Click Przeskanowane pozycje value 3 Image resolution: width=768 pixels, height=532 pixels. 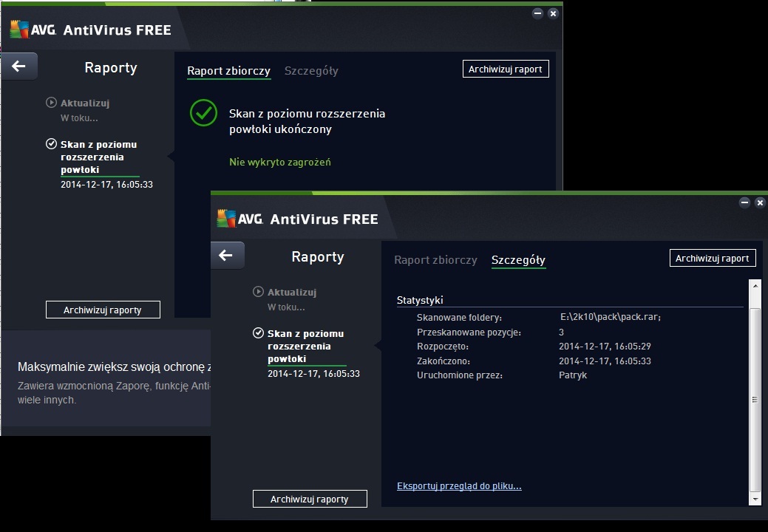[561, 332]
